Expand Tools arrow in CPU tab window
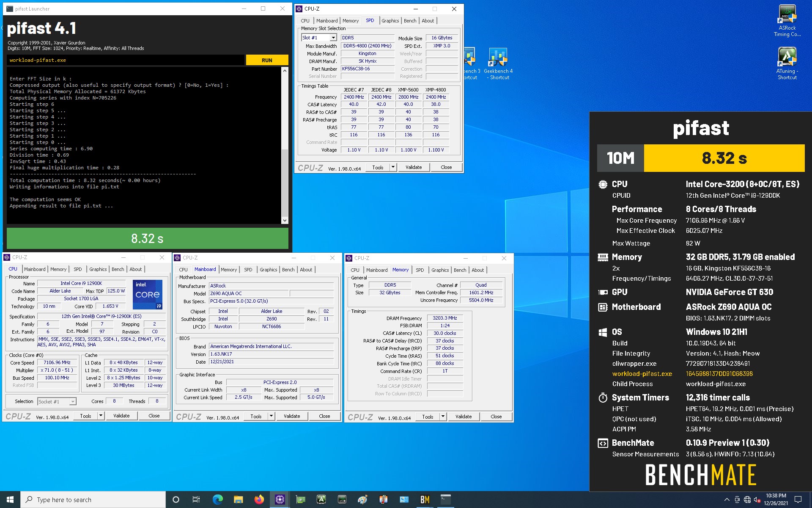Screen dimensions: 812x508 click(101, 416)
